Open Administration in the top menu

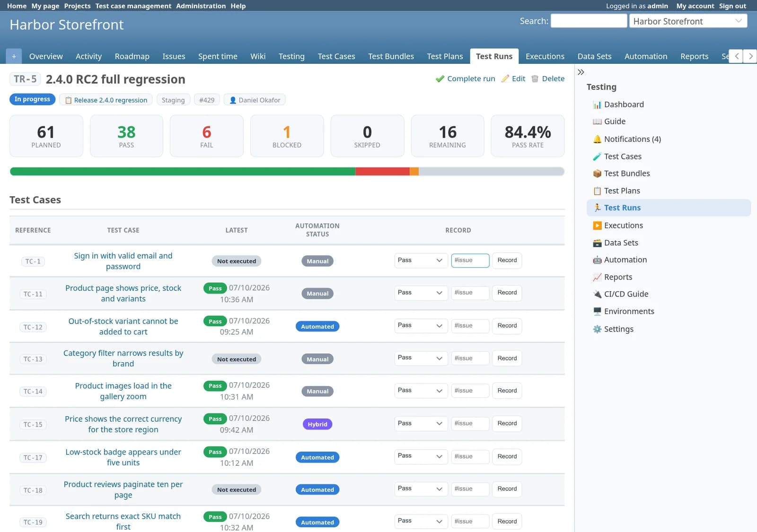point(201,6)
